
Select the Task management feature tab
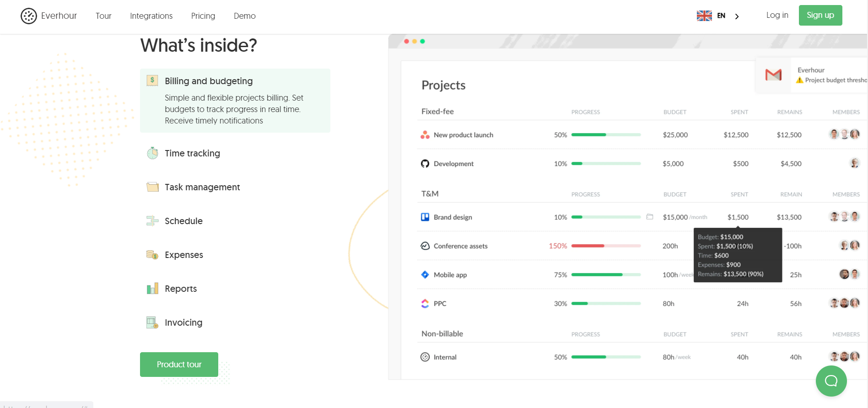click(x=202, y=187)
